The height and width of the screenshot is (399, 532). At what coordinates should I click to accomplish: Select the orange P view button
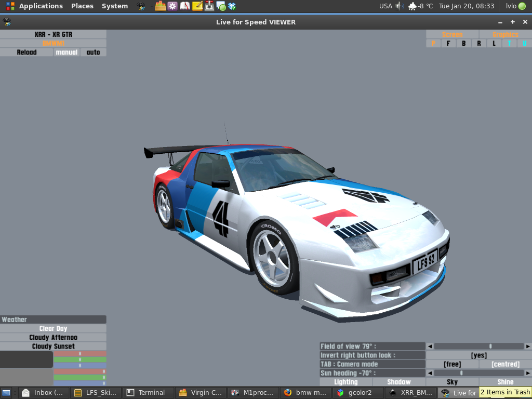coord(433,44)
